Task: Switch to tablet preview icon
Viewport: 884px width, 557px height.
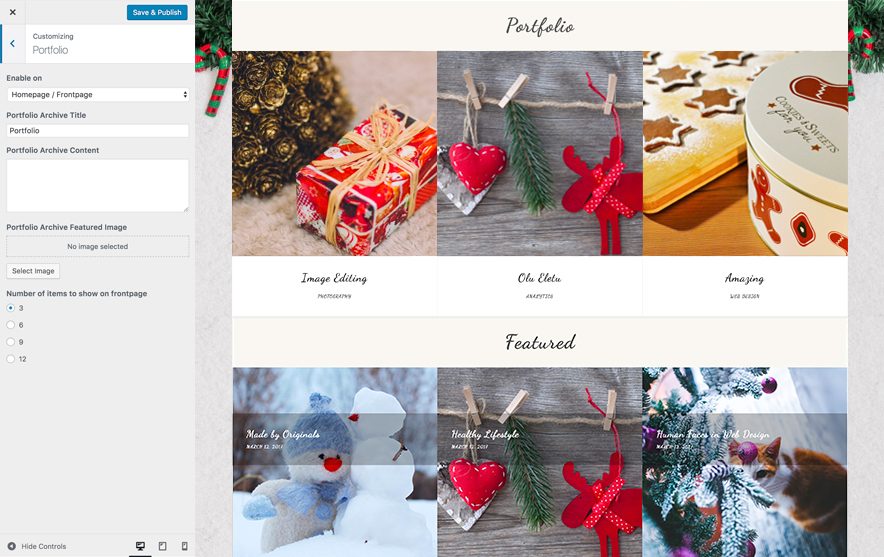Action: 162,546
